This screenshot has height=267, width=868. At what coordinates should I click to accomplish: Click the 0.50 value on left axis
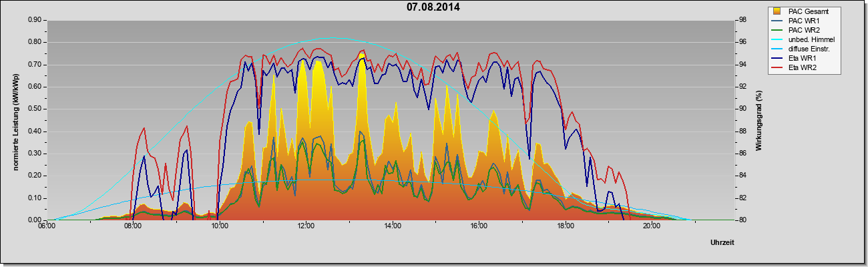pos(34,109)
